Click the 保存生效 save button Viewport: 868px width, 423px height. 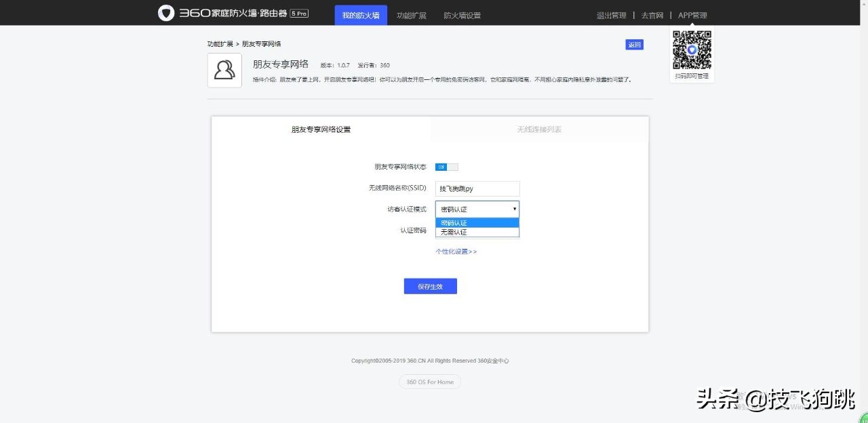[430, 285]
